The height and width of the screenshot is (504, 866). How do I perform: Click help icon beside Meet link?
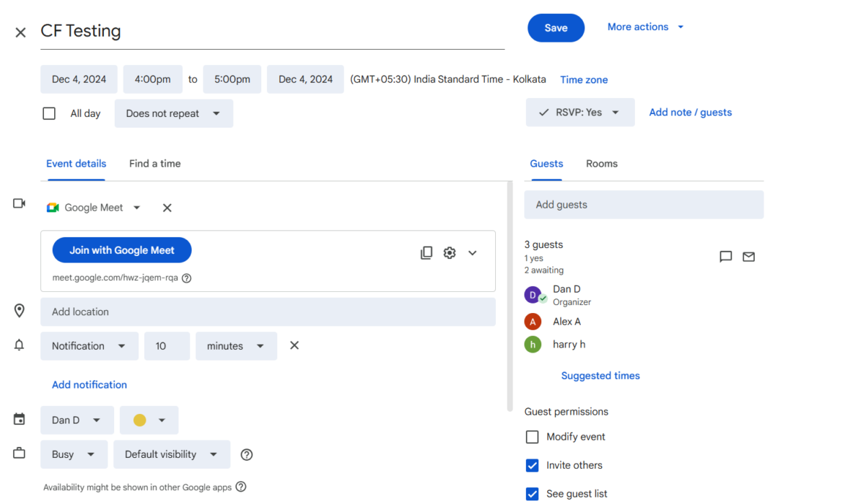pos(186,278)
